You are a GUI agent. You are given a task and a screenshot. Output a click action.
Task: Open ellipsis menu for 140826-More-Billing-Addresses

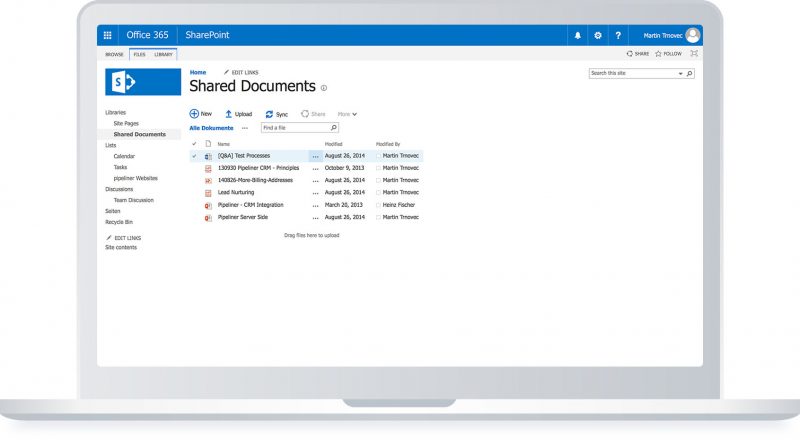pos(315,181)
